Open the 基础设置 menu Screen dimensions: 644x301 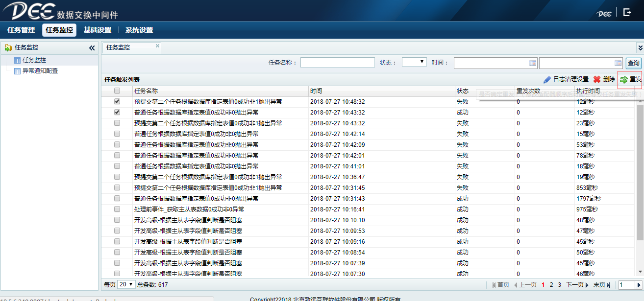click(98, 30)
